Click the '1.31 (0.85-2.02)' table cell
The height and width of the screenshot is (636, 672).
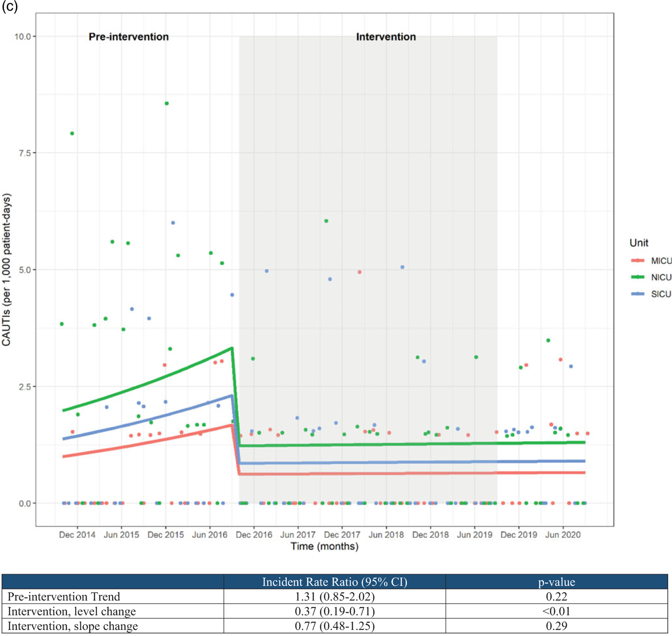point(335,596)
